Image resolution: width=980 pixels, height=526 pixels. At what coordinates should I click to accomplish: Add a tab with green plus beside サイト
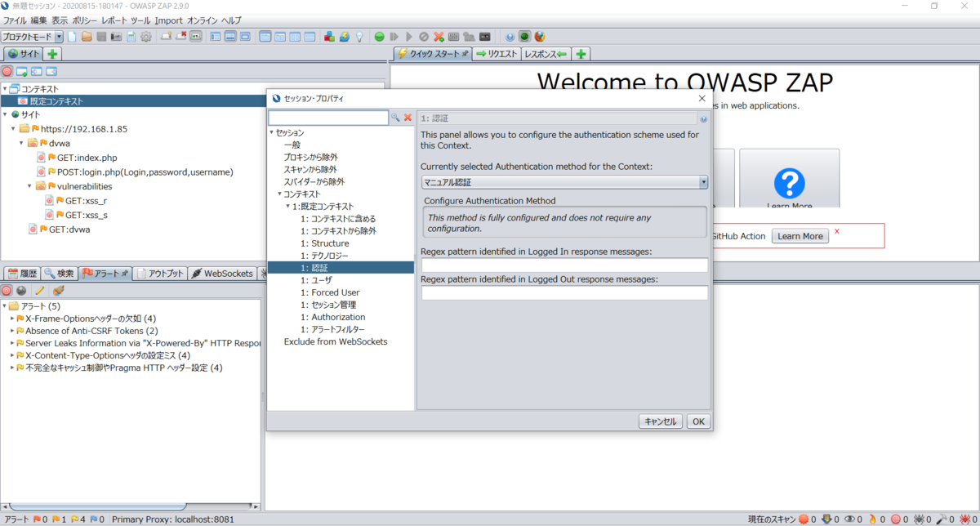click(x=52, y=54)
